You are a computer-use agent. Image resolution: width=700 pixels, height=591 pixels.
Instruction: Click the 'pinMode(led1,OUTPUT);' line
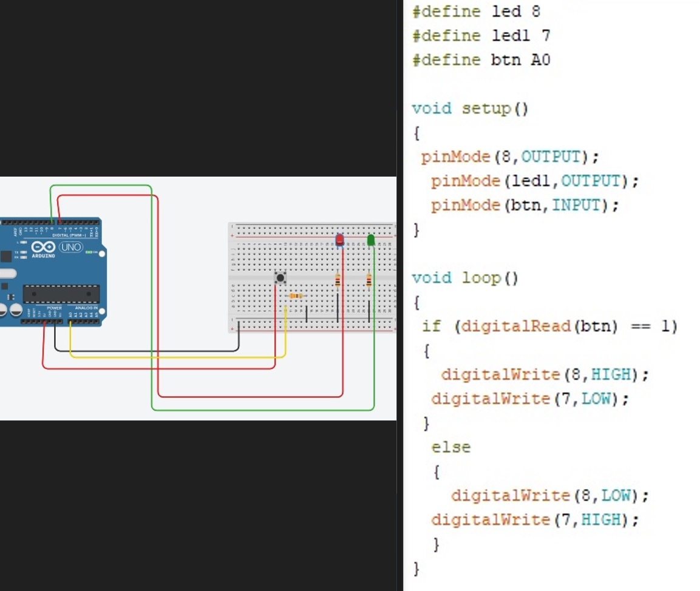(534, 181)
